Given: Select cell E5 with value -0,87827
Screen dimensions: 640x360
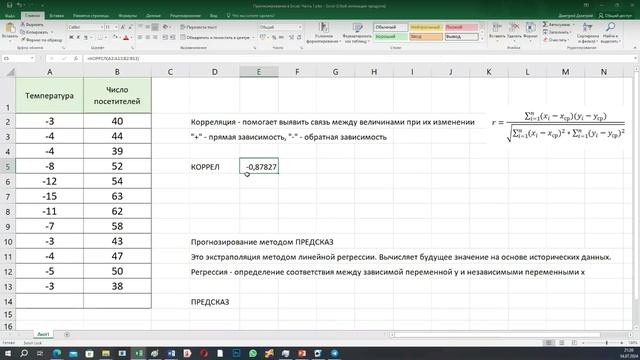Looking at the screenshot, I should tap(259, 167).
